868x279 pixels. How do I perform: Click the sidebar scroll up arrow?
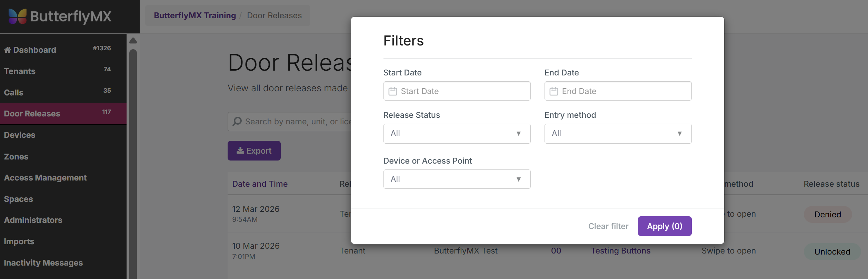133,41
